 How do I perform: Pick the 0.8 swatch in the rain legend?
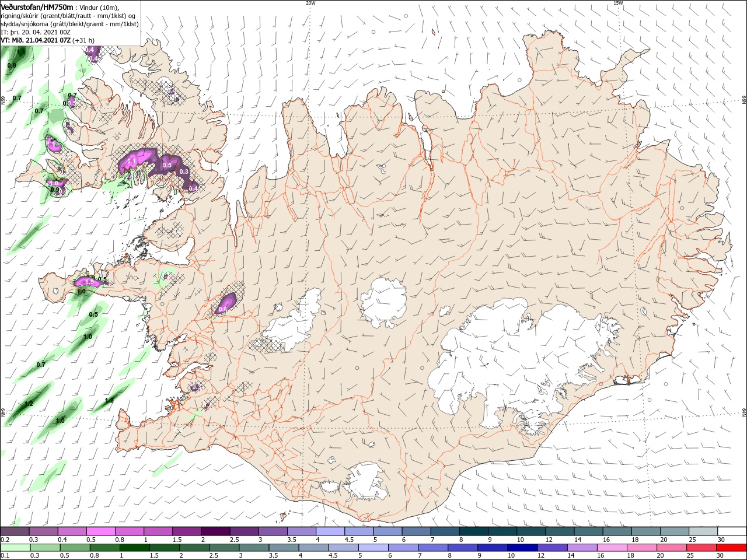tap(104, 548)
